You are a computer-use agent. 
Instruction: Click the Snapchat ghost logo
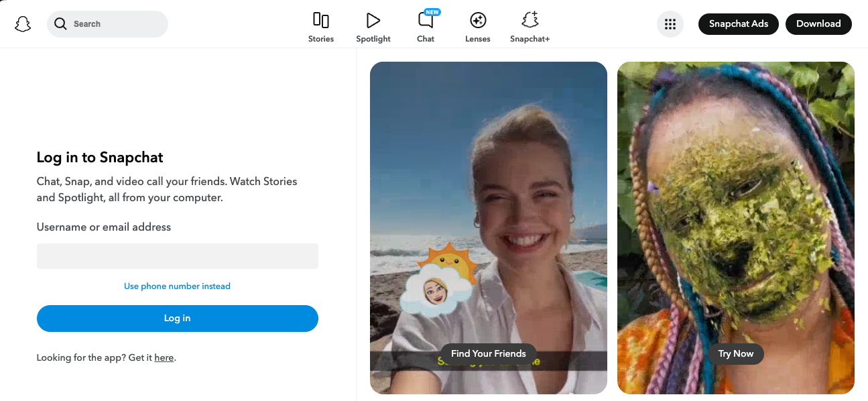pos(23,24)
